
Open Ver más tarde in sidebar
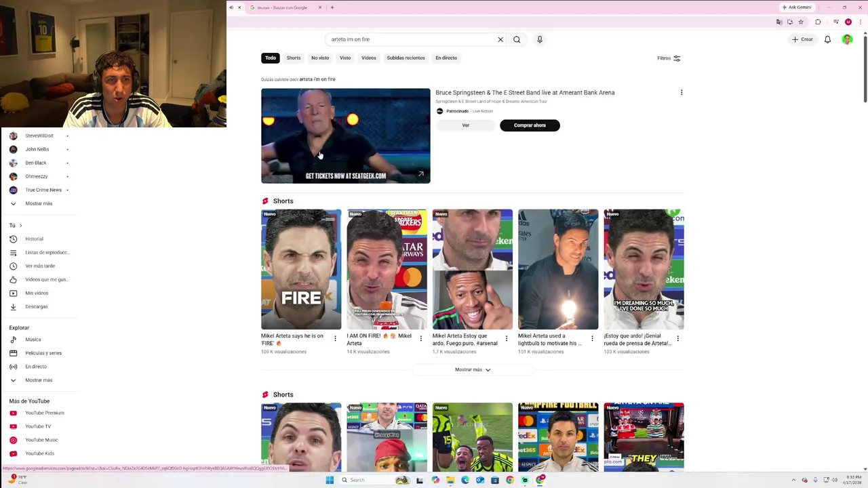(39, 266)
